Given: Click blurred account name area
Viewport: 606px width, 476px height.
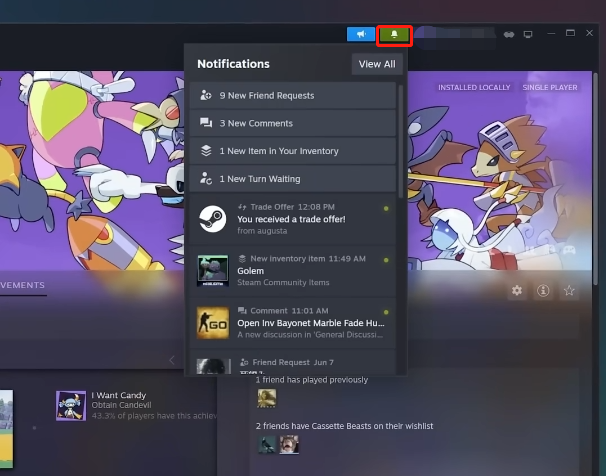Looking at the screenshot, I should (455, 37).
